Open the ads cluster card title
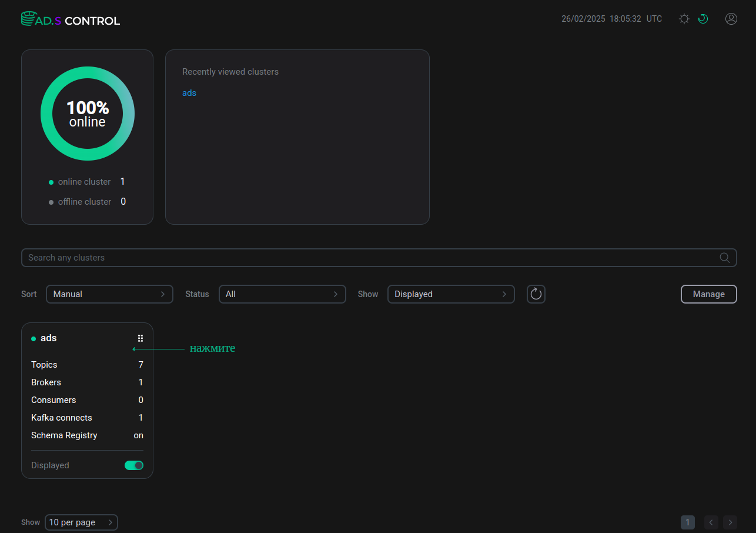The height and width of the screenshot is (533, 756). (49, 338)
